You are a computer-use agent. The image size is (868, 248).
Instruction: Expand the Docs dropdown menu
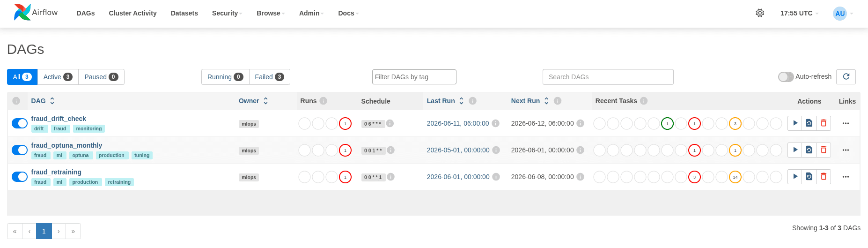pos(348,13)
